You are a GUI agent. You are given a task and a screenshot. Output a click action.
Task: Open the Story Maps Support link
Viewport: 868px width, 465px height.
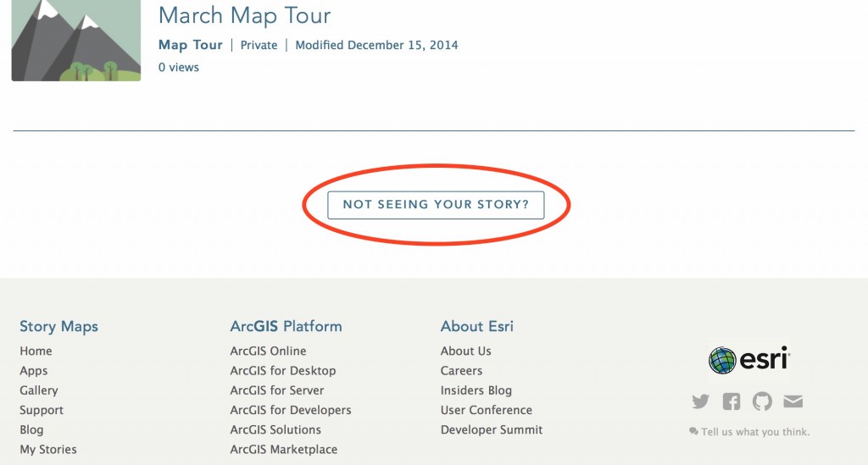[x=42, y=410]
